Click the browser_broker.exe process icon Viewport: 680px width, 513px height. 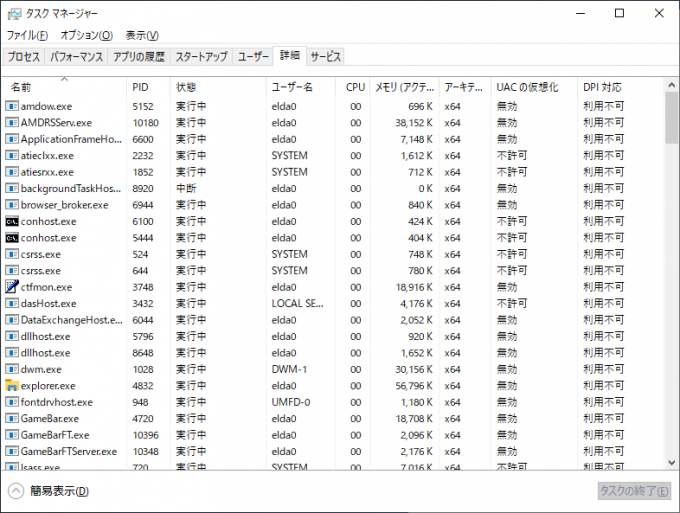[x=12, y=205]
